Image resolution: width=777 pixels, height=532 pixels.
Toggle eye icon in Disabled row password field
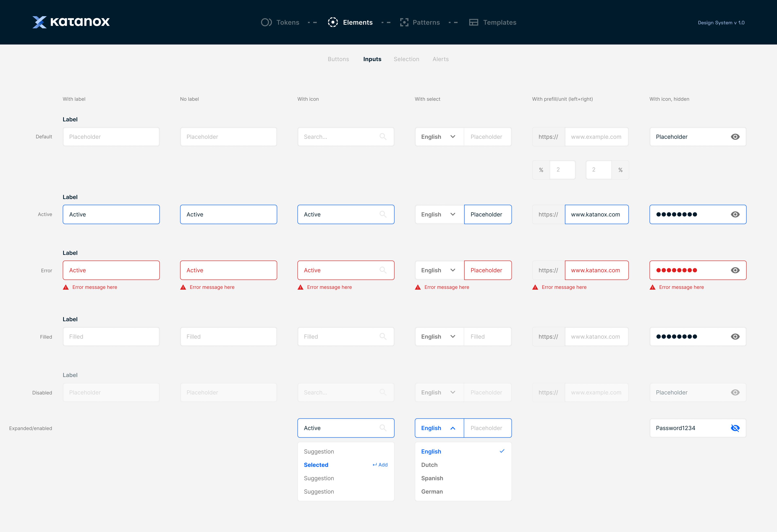735,392
